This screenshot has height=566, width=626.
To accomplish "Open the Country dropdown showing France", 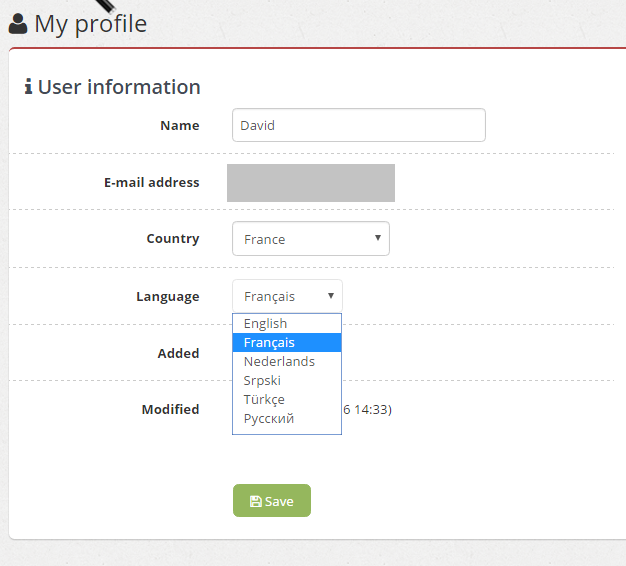I will pos(311,239).
